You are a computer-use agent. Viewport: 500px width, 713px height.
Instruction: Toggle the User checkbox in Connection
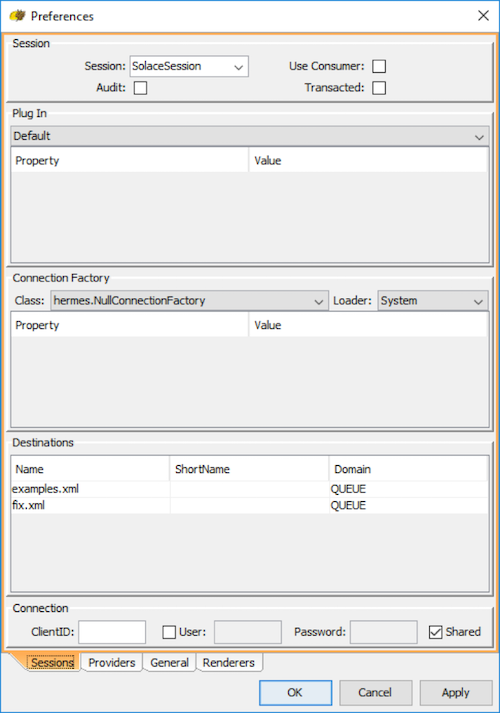coord(169,632)
